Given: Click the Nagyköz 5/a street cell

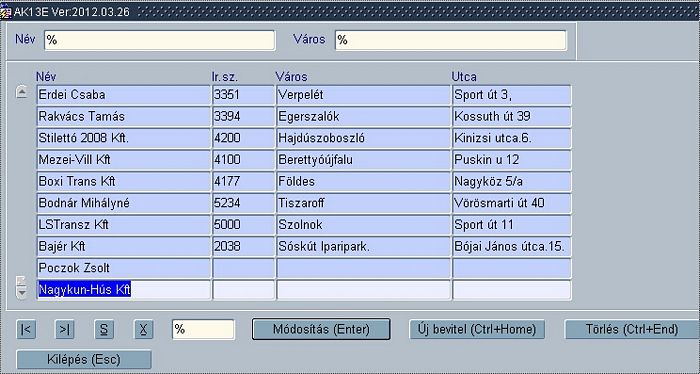Looking at the screenshot, I should 512,182.
